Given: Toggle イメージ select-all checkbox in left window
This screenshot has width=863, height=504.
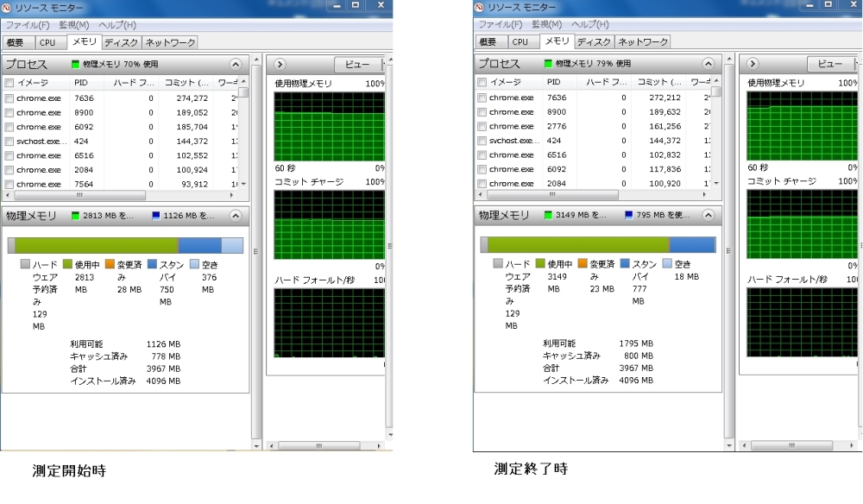Looking at the screenshot, I should click(9, 83).
